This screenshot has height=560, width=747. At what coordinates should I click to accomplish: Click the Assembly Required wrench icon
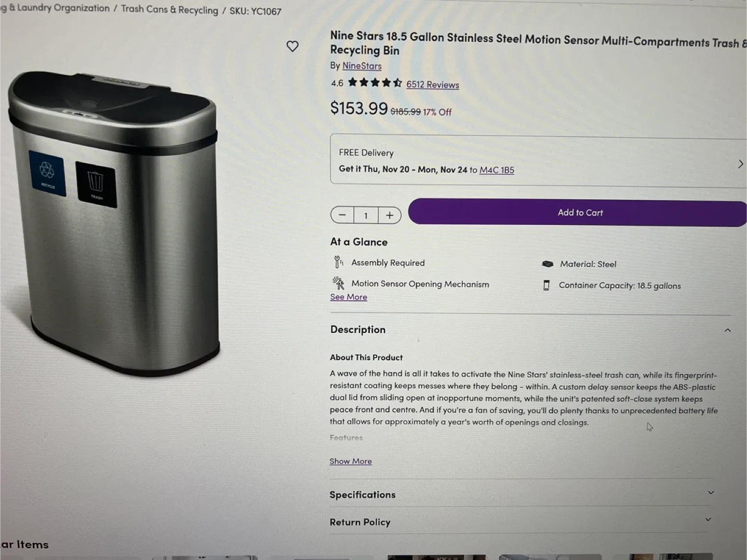pyautogui.click(x=338, y=262)
